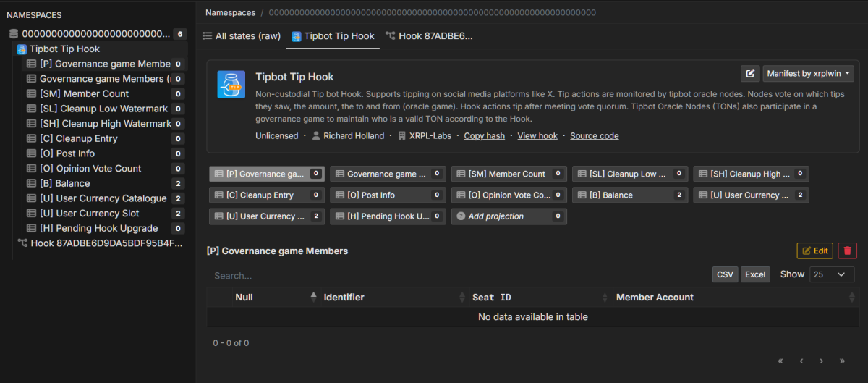Select [P] Governance game projection chip
The height and width of the screenshot is (383, 868).
point(267,174)
